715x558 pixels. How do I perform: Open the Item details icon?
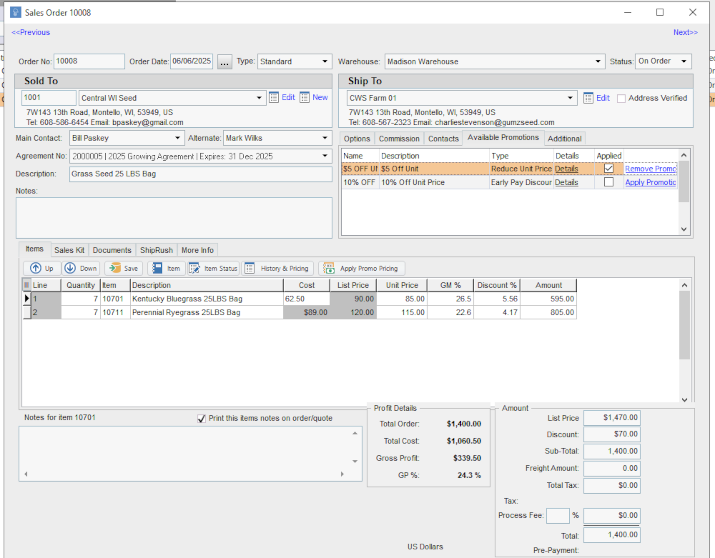pyautogui.click(x=157, y=268)
